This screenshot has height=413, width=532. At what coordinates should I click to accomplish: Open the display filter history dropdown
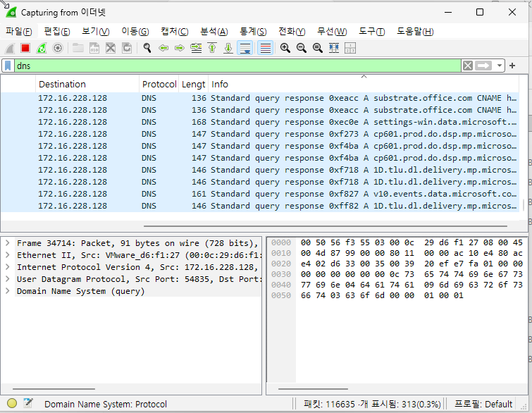pyautogui.click(x=500, y=66)
